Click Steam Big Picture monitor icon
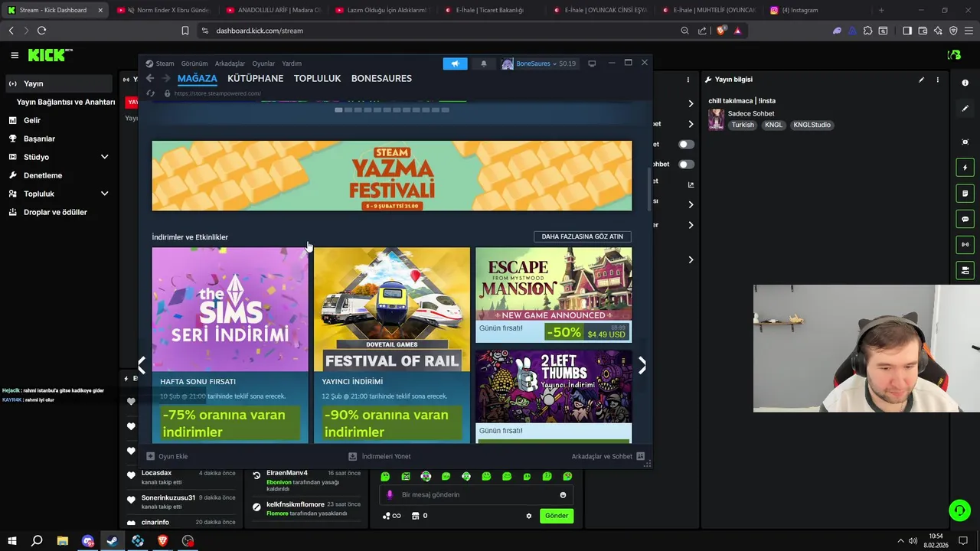Viewport: 980px width, 551px height. [x=592, y=64]
